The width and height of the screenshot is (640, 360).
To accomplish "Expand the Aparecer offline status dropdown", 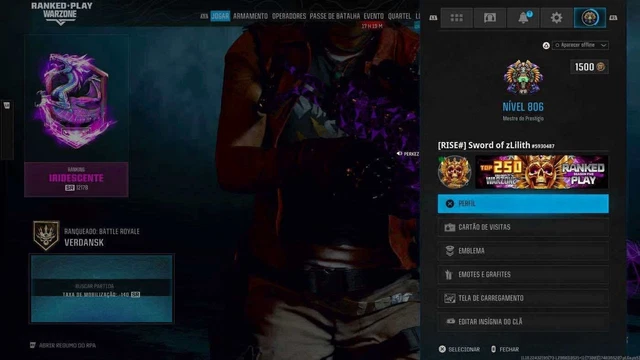I will pos(580,45).
